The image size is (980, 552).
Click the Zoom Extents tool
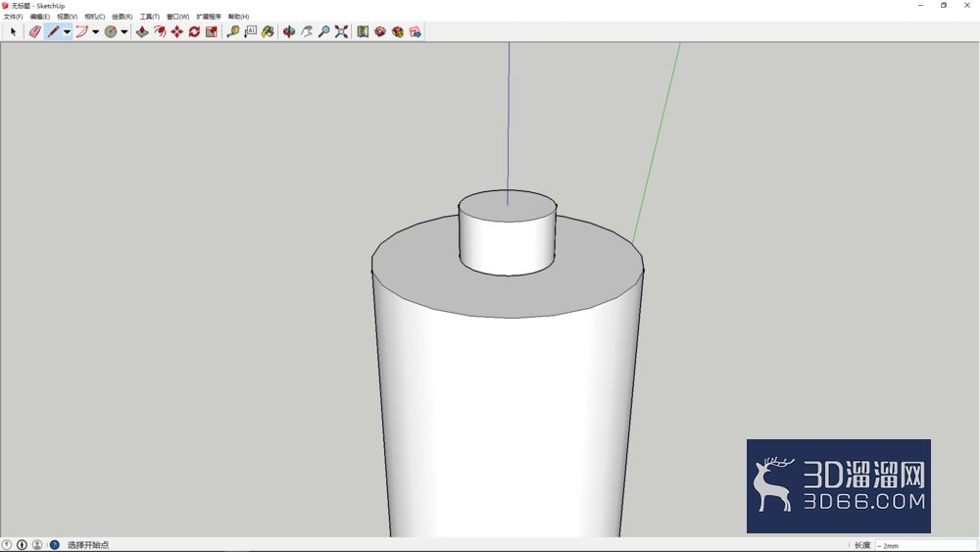341,31
